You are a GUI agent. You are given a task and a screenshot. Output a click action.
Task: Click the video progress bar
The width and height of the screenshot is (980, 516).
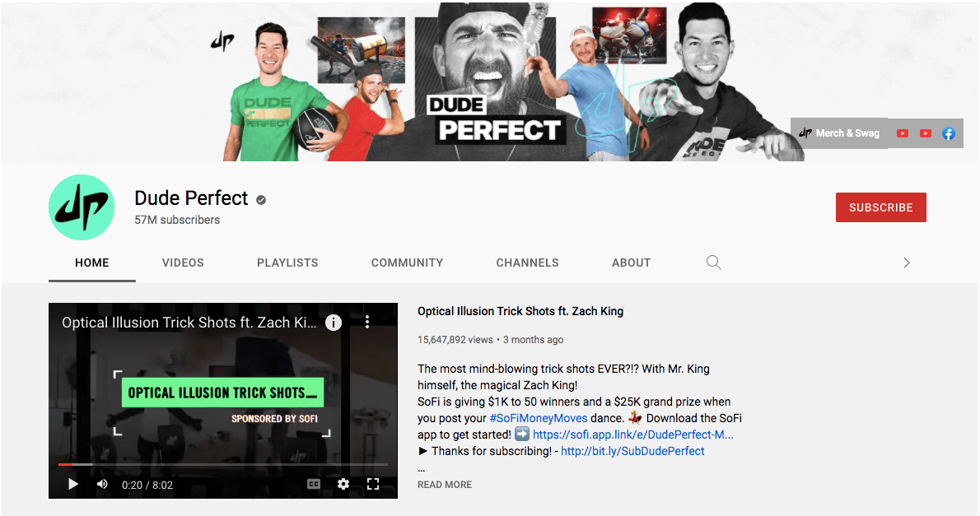[x=223, y=464]
